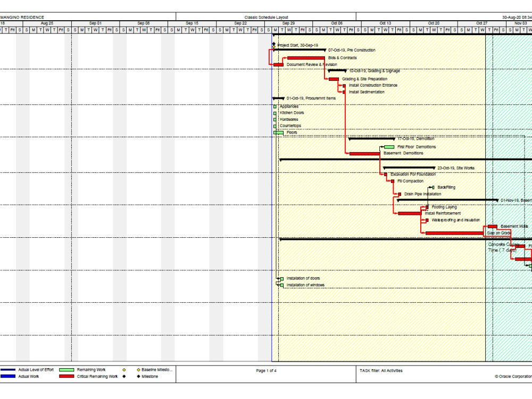The width and height of the screenshot is (532, 399).
Task: Click the Page 1 of 4 footer
Action: (x=267, y=370)
